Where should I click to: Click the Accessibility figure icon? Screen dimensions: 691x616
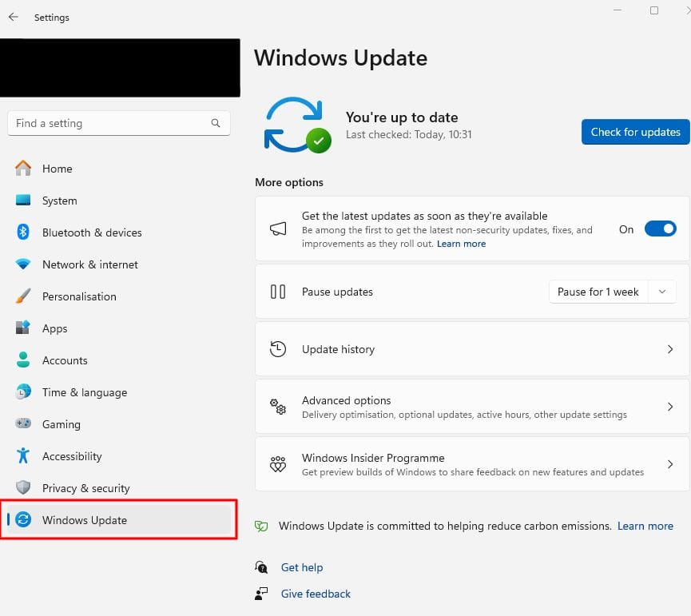(x=25, y=456)
